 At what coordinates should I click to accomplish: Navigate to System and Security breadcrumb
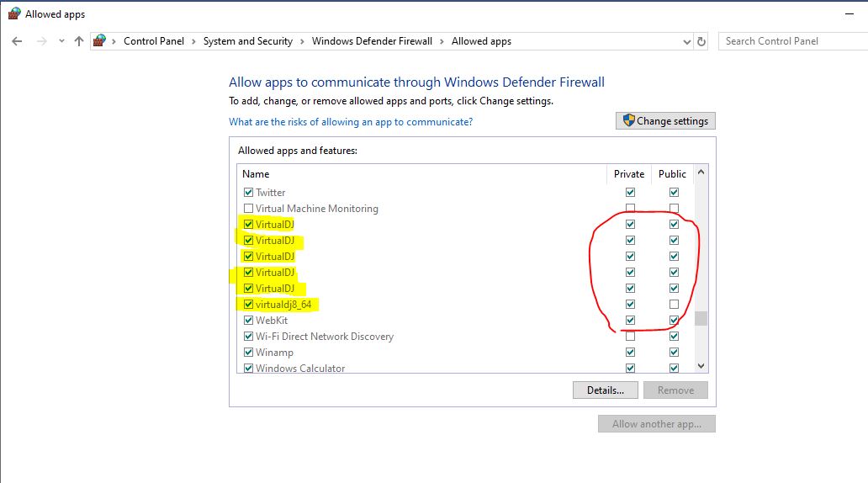(x=248, y=41)
